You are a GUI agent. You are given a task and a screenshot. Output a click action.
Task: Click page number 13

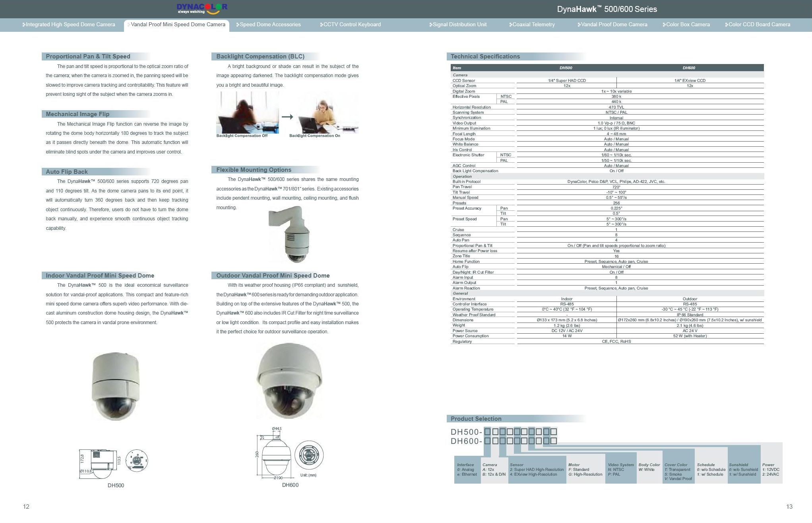pos(789,507)
